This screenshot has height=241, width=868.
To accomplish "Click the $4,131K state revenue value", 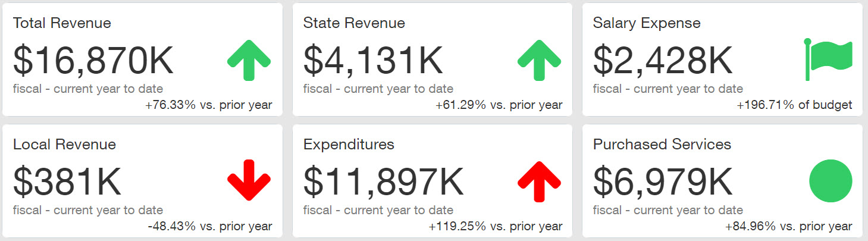I will click(x=373, y=60).
